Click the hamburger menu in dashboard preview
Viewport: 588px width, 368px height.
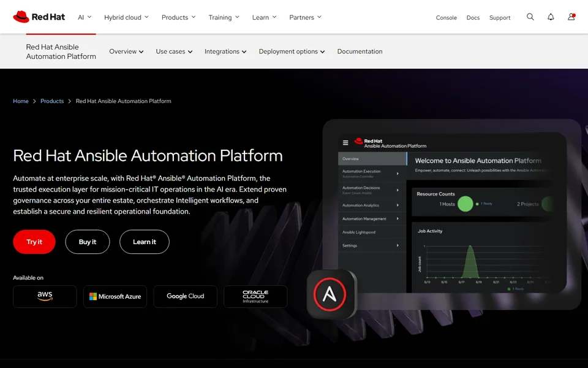pyautogui.click(x=345, y=143)
